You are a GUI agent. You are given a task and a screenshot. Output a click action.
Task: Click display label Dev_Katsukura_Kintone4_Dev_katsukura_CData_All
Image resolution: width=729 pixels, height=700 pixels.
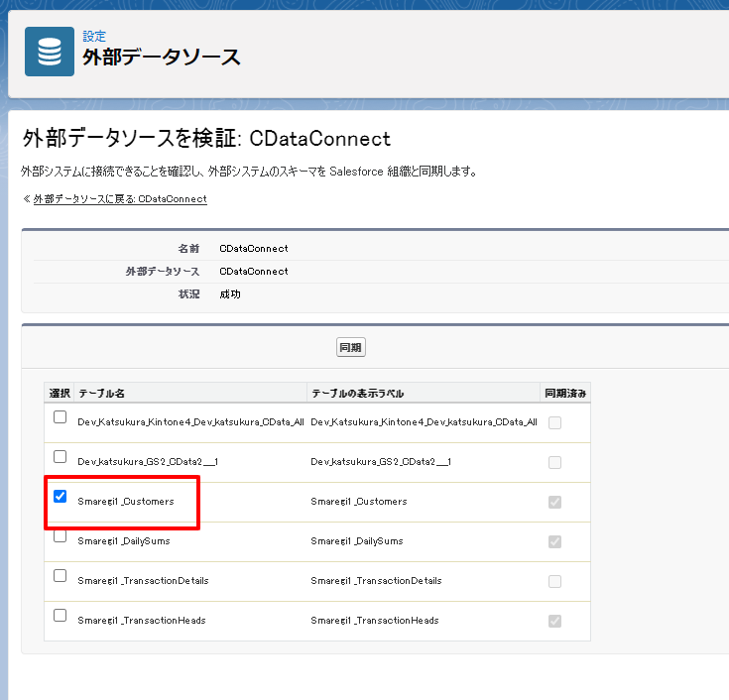click(425, 422)
